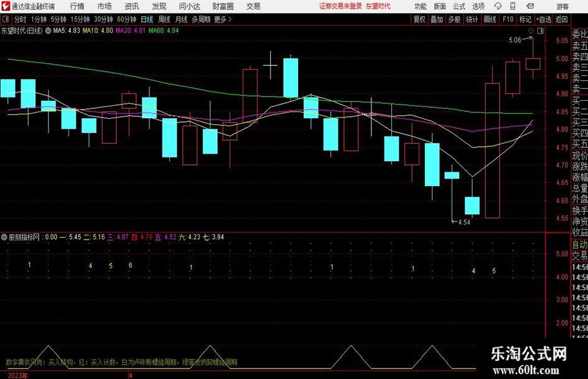Click the 叠加 overlay toolbar button
The width and height of the screenshot is (588, 379).
pyautogui.click(x=437, y=19)
